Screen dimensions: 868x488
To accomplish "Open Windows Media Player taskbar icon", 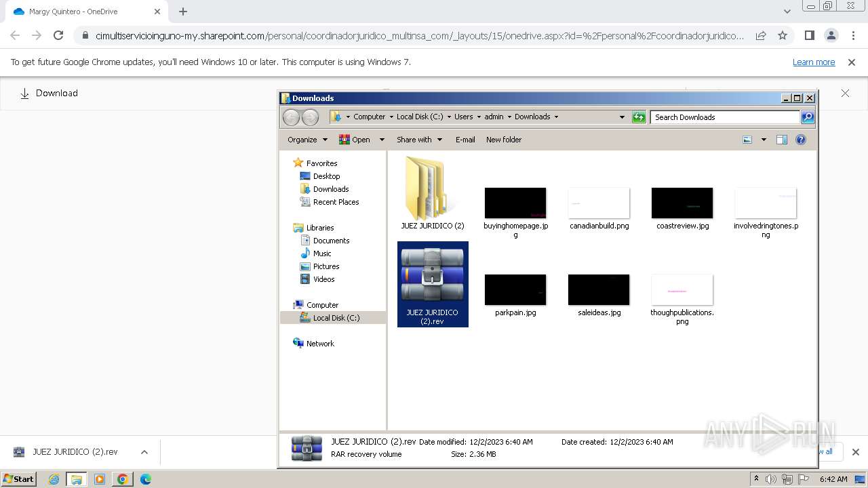I will 100,479.
